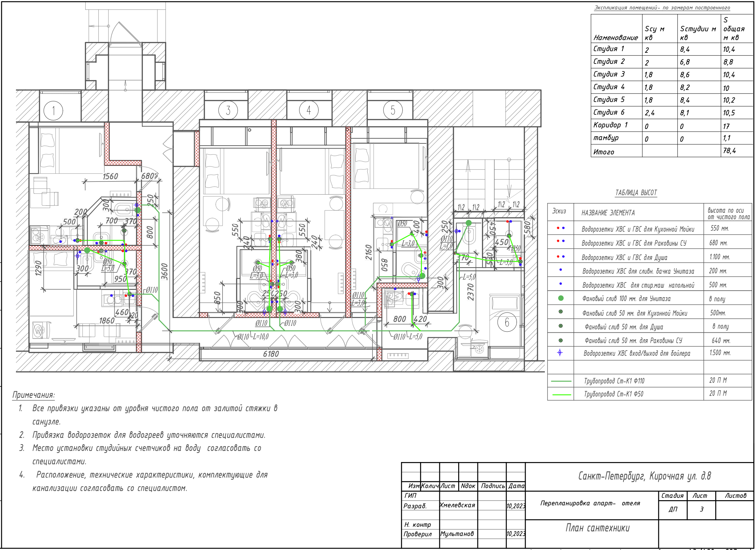
Task: Click the 3600 vertical dimension label
Action: (x=165, y=271)
